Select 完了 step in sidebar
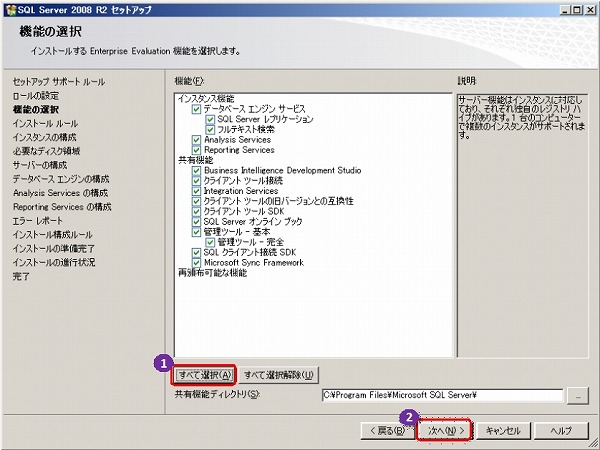This screenshot has width=600, height=450. pos(21,276)
